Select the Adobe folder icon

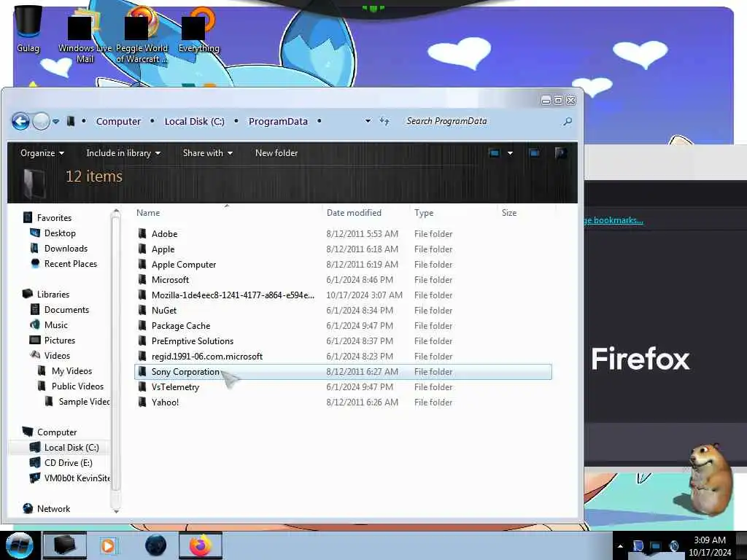click(x=142, y=233)
